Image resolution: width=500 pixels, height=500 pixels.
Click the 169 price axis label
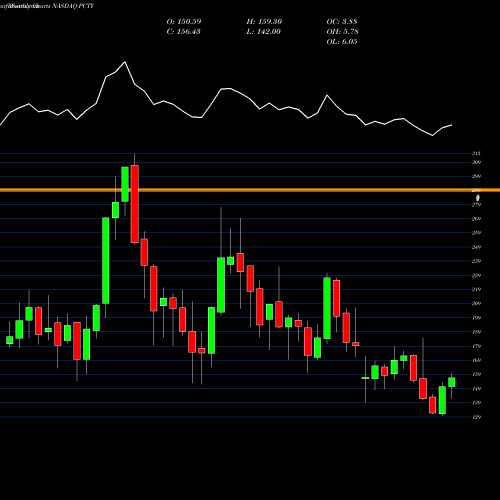[x=476, y=360]
